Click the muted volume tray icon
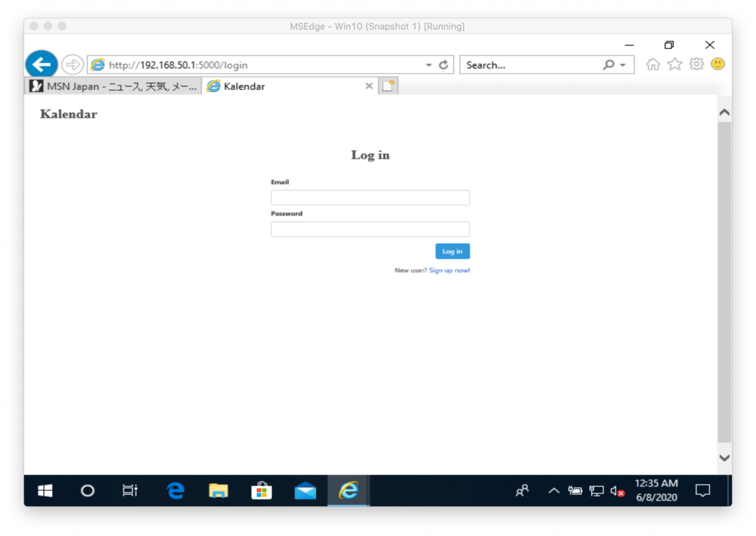 617,491
